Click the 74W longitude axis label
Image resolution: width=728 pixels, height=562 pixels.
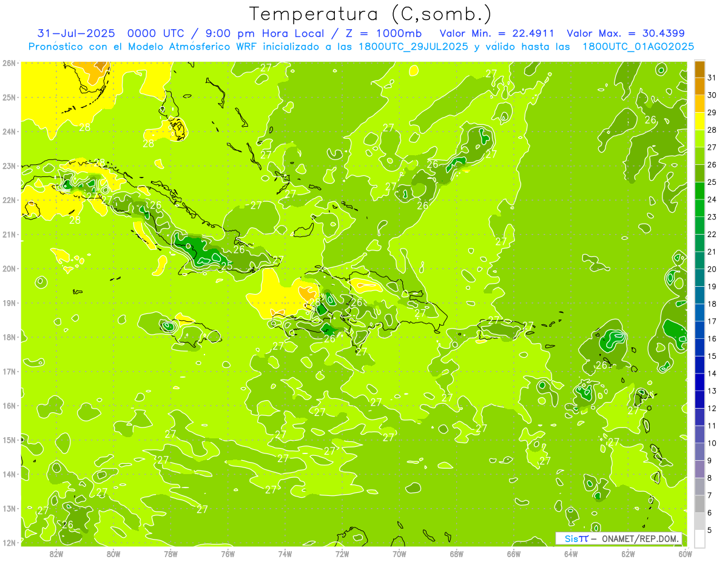click(x=285, y=554)
